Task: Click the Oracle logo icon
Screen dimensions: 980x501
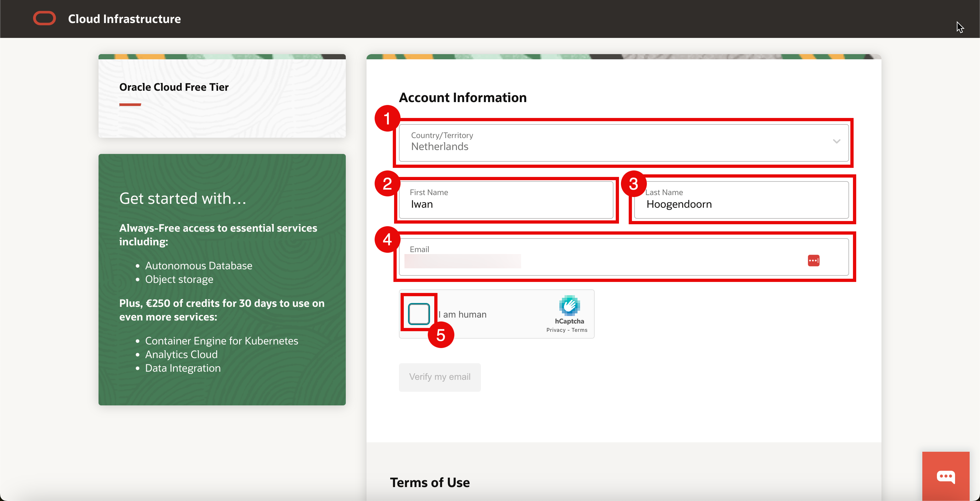Action: click(44, 18)
